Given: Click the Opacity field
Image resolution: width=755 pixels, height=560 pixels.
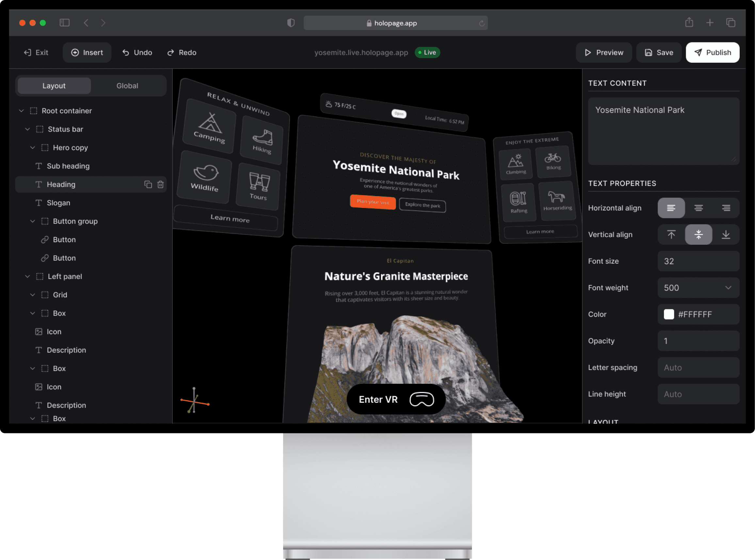Looking at the screenshot, I should [x=699, y=341].
